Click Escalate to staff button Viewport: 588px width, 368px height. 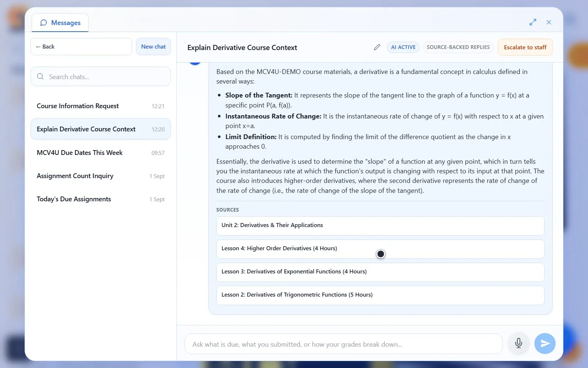525,47
